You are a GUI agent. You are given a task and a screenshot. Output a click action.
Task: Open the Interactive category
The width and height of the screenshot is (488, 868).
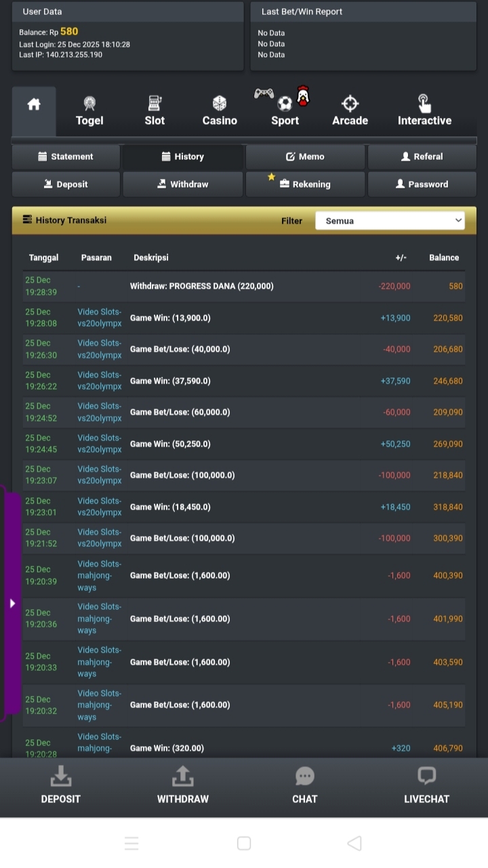(424, 111)
